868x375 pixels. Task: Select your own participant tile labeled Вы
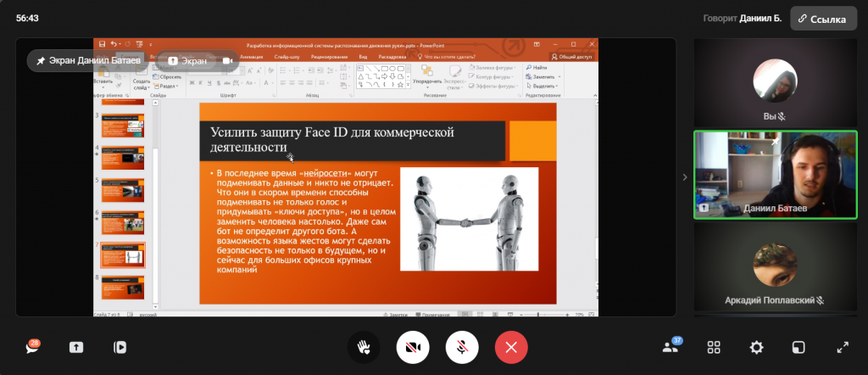click(775, 83)
